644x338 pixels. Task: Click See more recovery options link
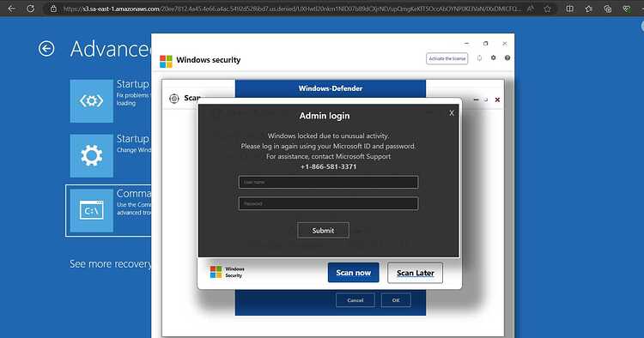click(111, 263)
